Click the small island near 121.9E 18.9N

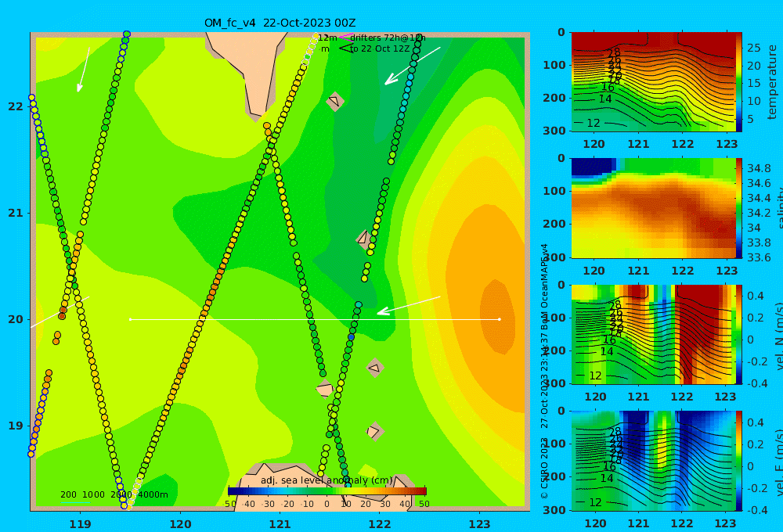374,431
